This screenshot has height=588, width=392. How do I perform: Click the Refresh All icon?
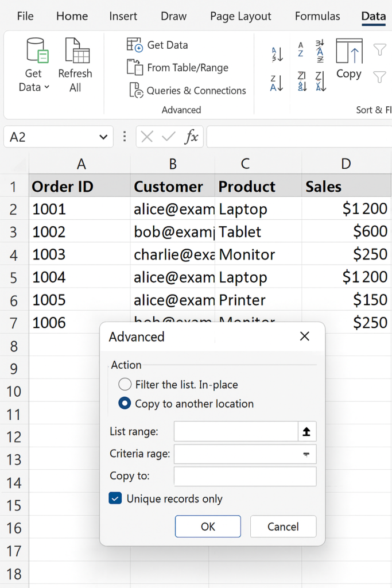click(76, 51)
